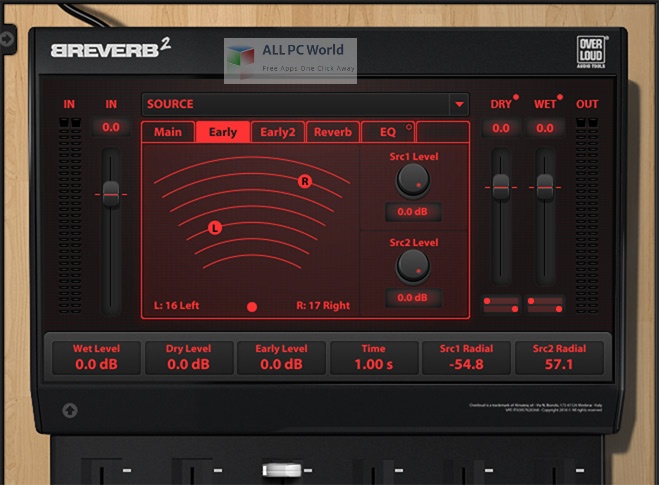Click the BREVERB 2 logo
The image size is (659, 485).
tap(111, 48)
